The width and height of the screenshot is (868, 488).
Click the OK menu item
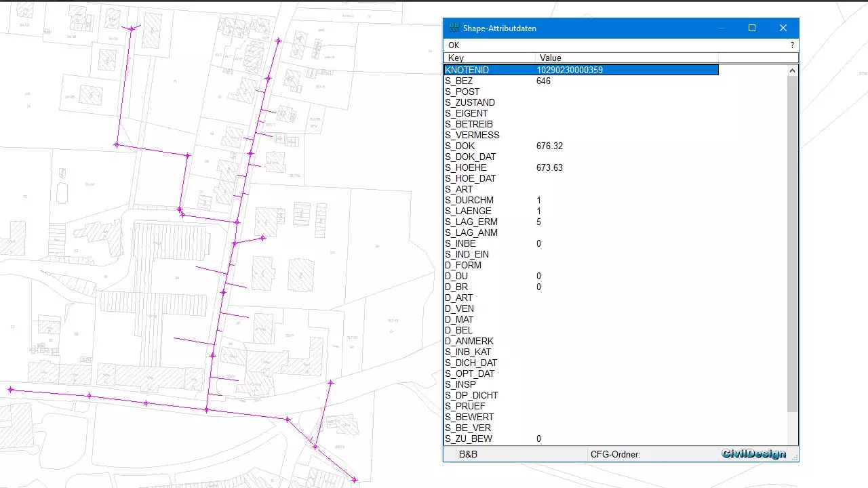coord(454,45)
